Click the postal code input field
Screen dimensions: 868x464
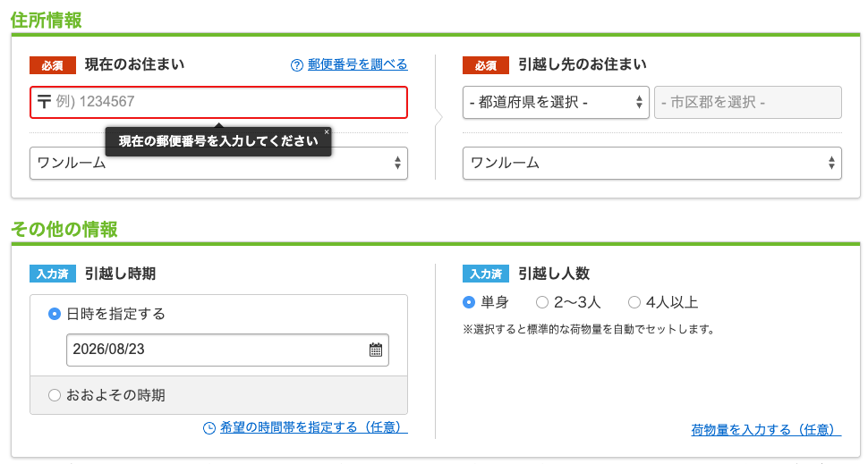point(218,102)
